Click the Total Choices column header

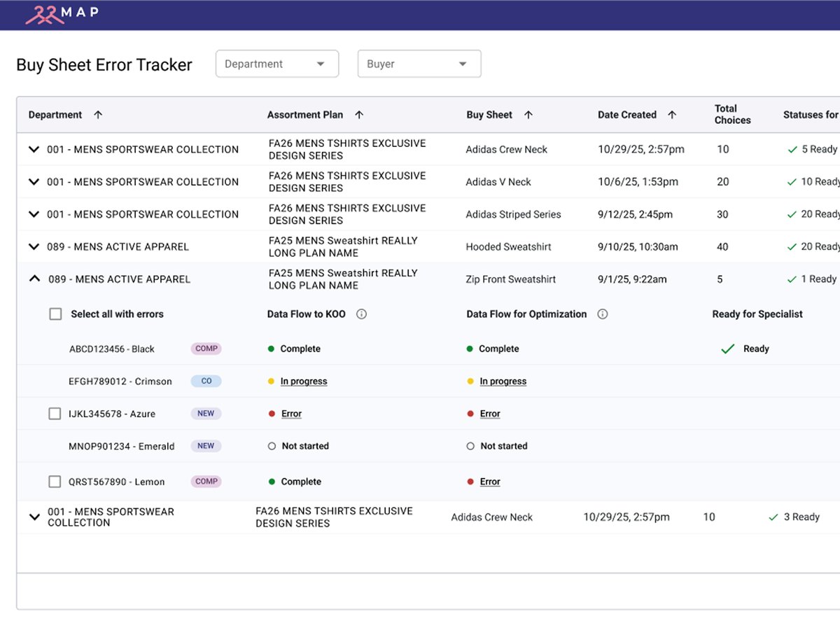pyautogui.click(x=732, y=114)
